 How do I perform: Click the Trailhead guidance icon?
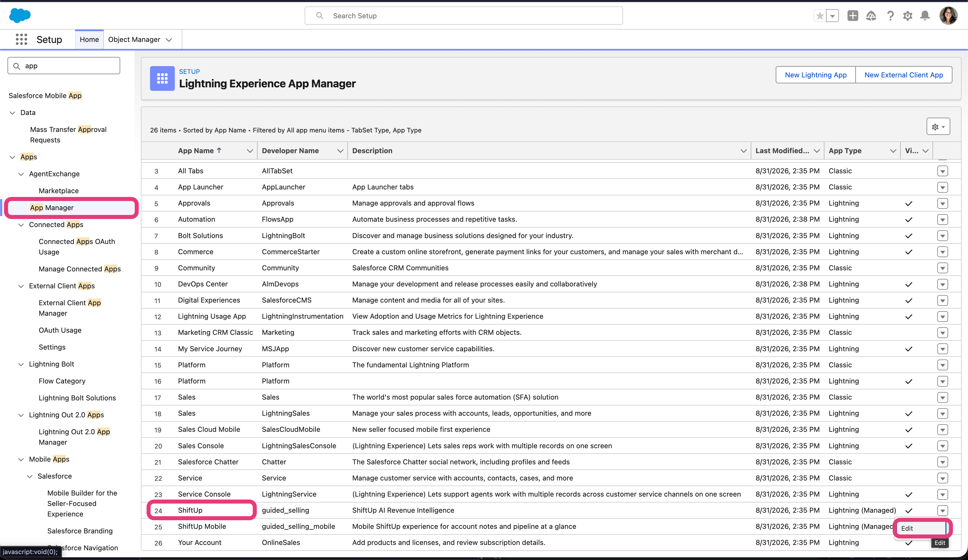[871, 16]
